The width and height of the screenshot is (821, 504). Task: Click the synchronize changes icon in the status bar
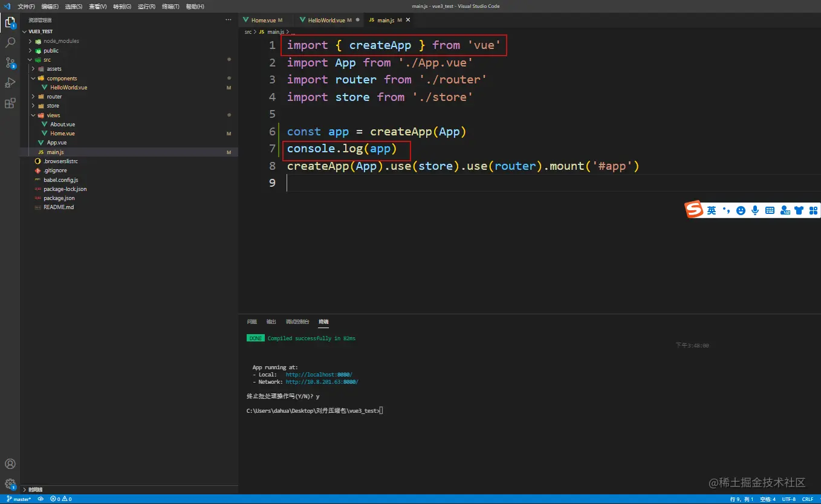point(41,499)
